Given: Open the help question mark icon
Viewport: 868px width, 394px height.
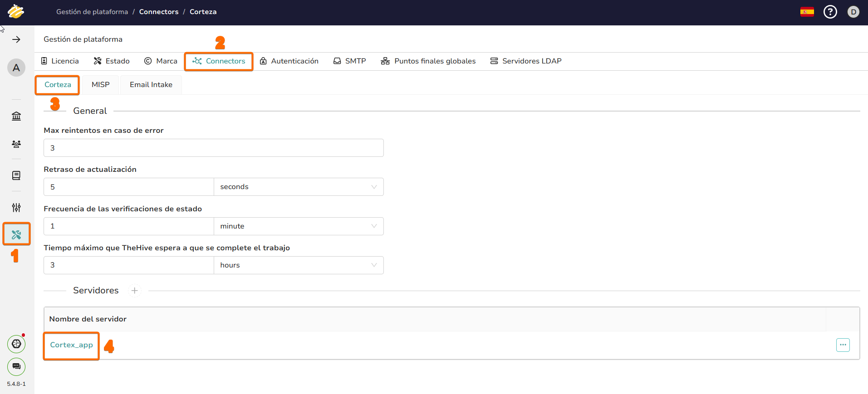Looking at the screenshot, I should click(x=830, y=12).
